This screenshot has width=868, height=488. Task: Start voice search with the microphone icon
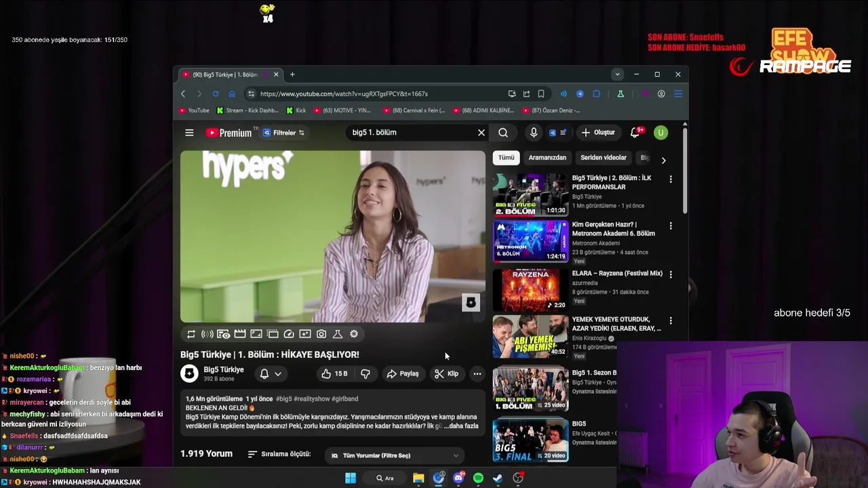click(534, 133)
